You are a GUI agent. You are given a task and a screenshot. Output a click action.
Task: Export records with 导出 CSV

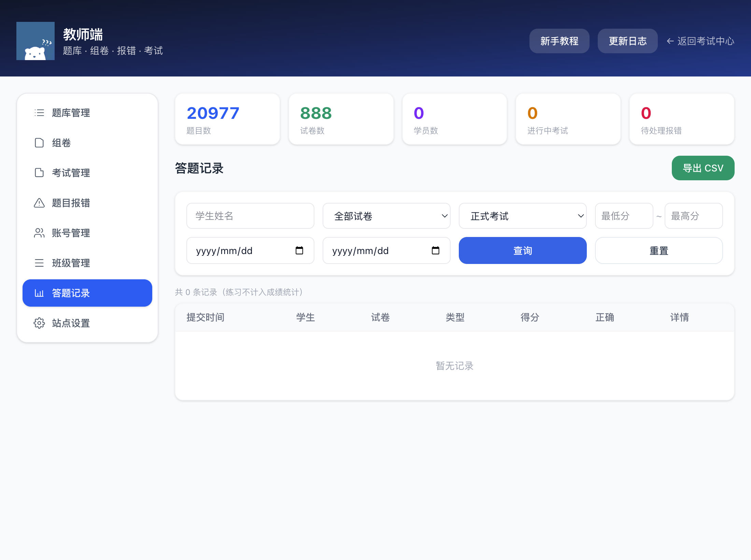click(x=703, y=168)
